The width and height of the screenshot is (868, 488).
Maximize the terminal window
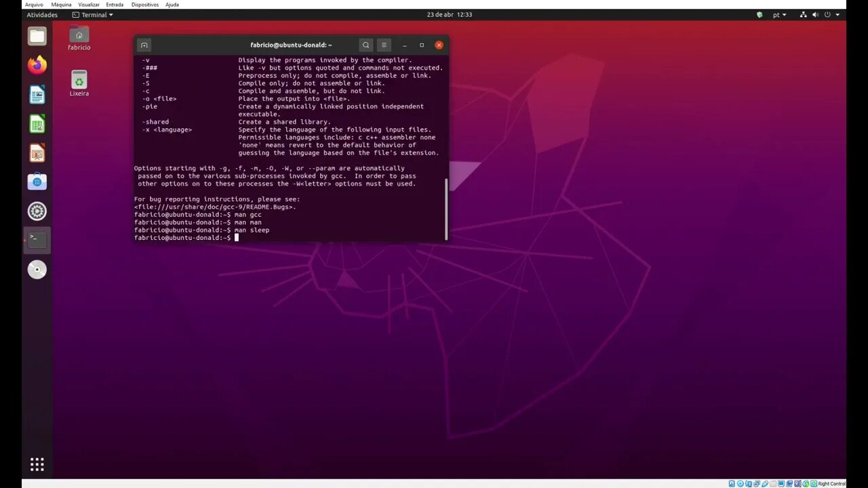(x=422, y=45)
